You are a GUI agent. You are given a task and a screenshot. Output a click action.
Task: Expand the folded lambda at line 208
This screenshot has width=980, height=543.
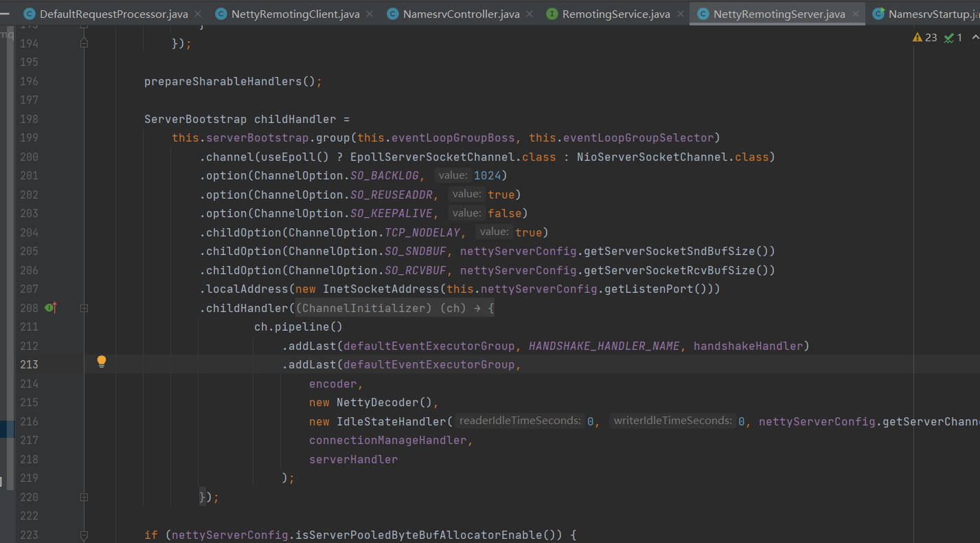[84, 309]
